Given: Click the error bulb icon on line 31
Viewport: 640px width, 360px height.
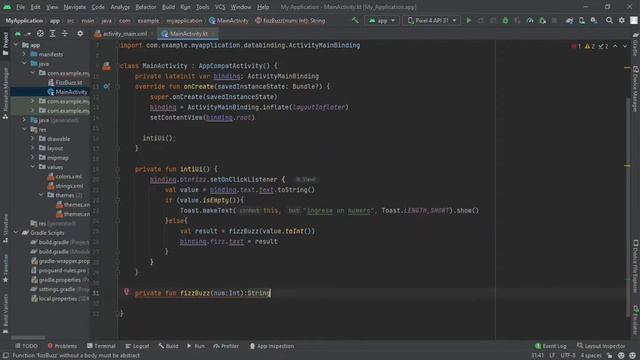Looking at the screenshot, I should pyautogui.click(x=127, y=292).
